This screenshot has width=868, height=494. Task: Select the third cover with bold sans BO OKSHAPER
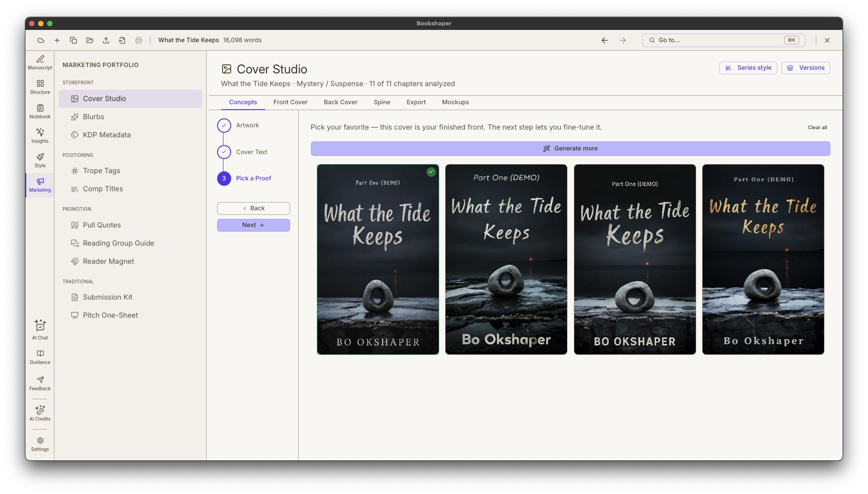pyautogui.click(x=635, y=259)
